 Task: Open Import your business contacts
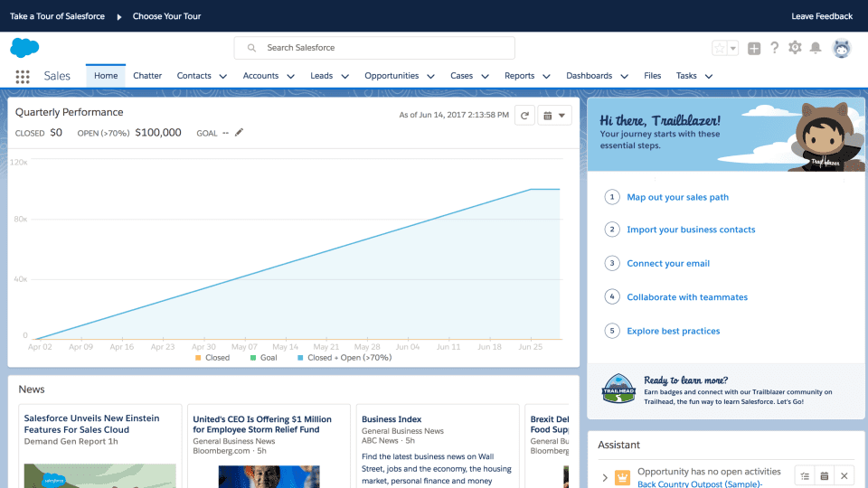[691, 229]
